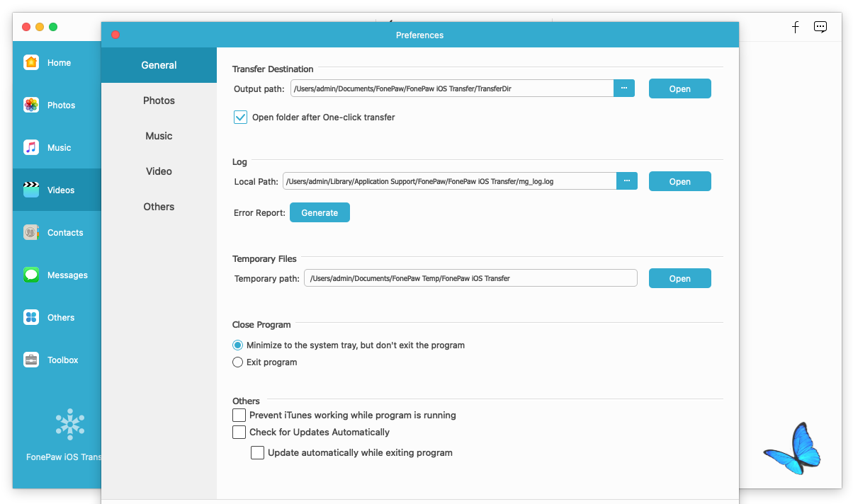Screen dimensions: 853x504
Task: Switch to Photos preferences tab
Action: click(x=159, y=101)
